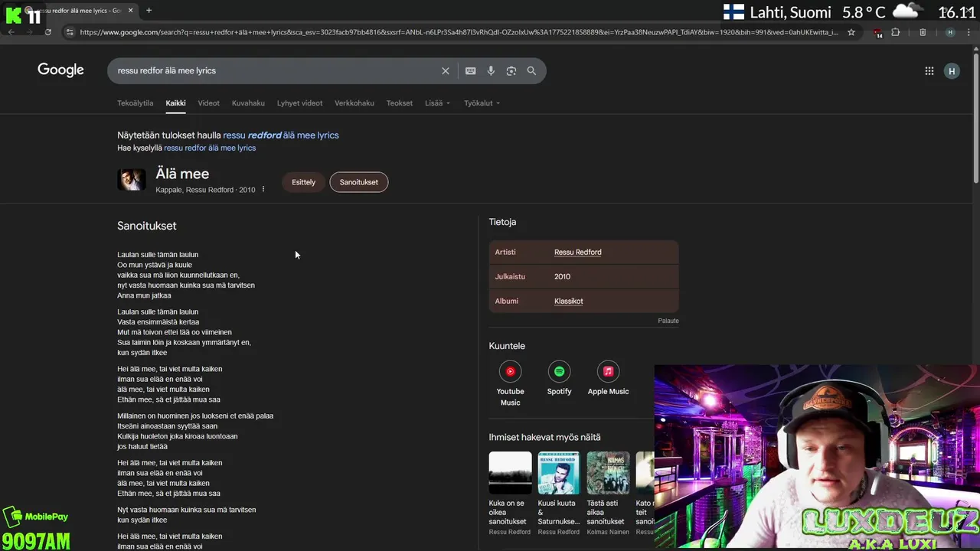Open Spotify listening option
The height and width of the screenshot is (551, 980).
click(x=559, y=379)
